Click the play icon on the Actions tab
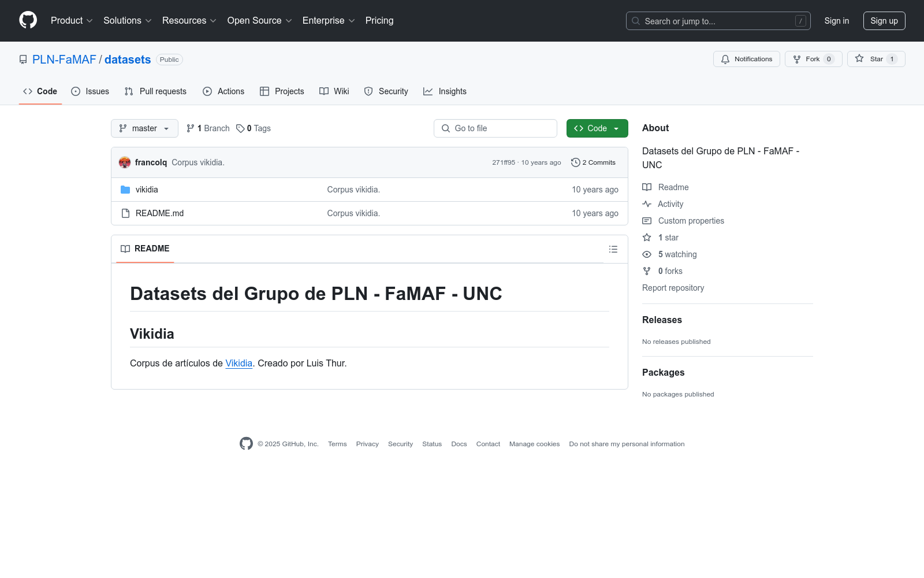The height and width of the screenshot is (578, 924). click(x=207, y=91)
